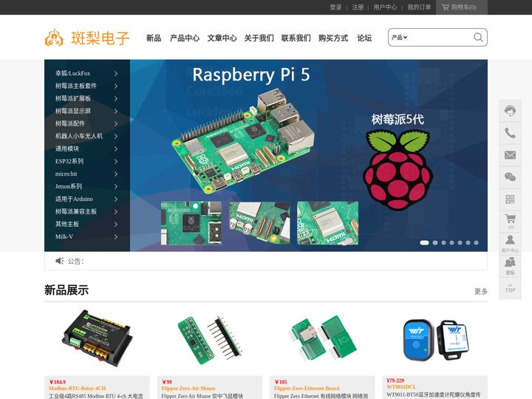Screen dimensions: 532x399
Task: Expand 树莓派主板套件 category arrow
Action: [116, 86]
